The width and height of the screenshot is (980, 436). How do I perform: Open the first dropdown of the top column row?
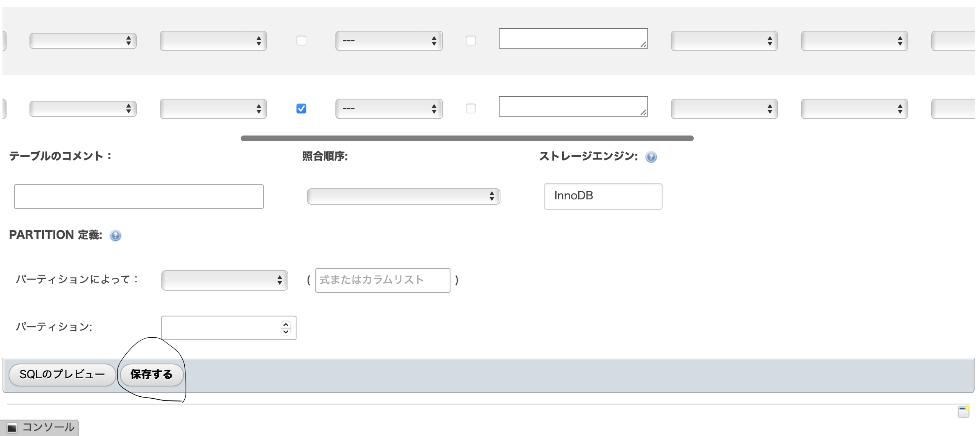click(83, 41)
